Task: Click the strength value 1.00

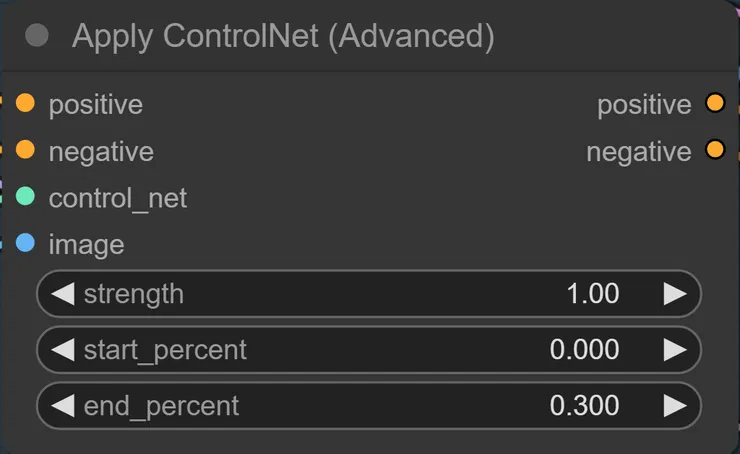Action: click(x=592, y=293)
